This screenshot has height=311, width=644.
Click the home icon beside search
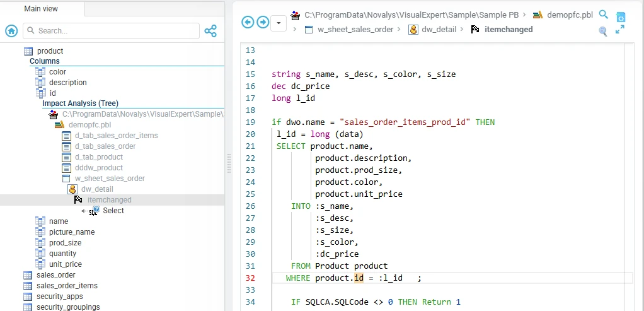pyautogui.click(x=11, y=31)
